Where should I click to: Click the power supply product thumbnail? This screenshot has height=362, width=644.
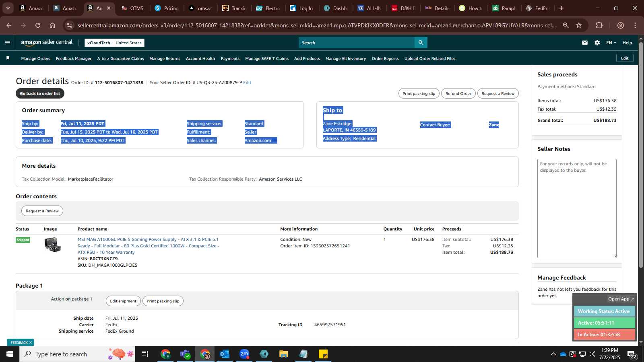(52, 245)
